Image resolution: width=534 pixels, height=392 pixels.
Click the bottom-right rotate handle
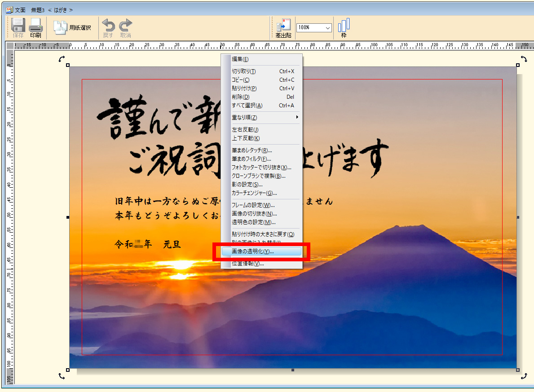coord(524,376)
